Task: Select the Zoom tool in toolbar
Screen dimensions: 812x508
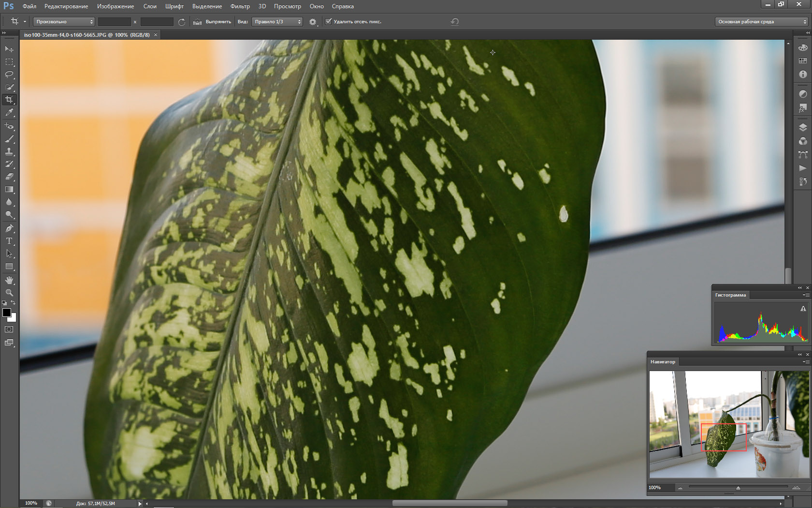Action: click(9, 293)
